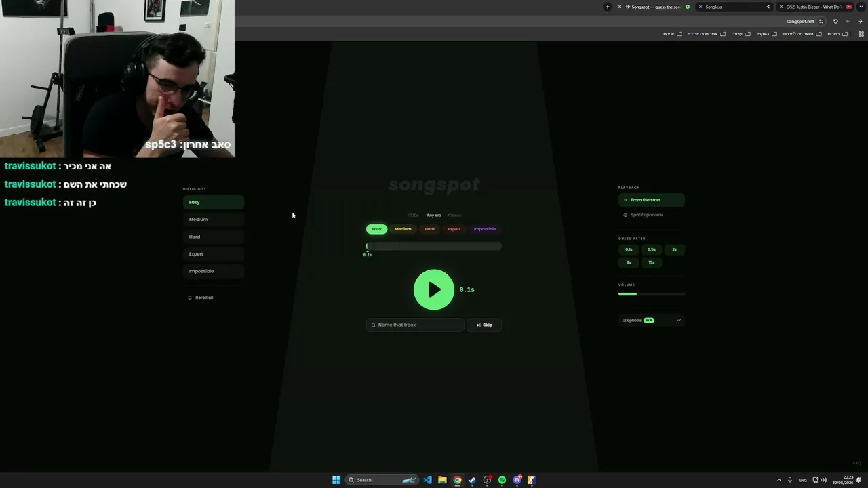Open the עבודה bookmarks folder
Viewport: 868px width, 488px height.
click(740, 34)
